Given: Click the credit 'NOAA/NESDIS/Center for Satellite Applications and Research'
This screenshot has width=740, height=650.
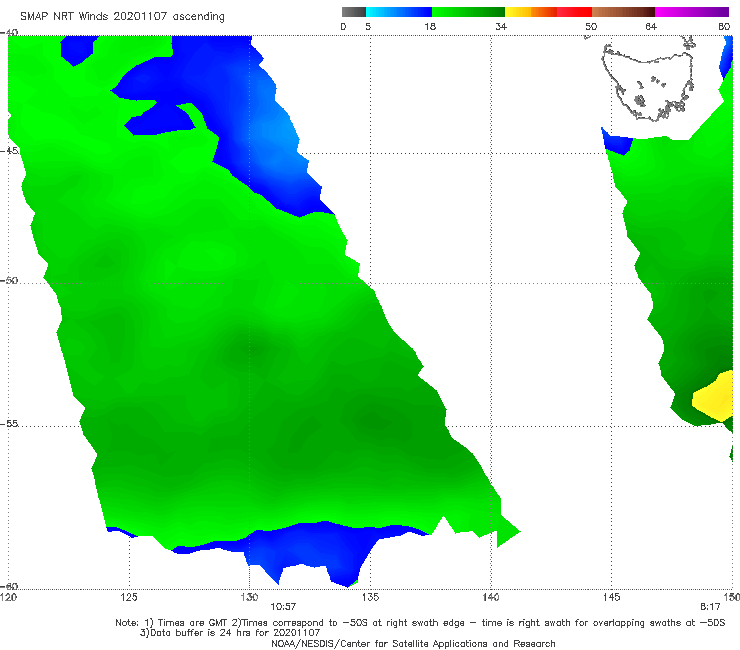Looking at the screenshot, I should pyautogui.click(x=413, y=643).
